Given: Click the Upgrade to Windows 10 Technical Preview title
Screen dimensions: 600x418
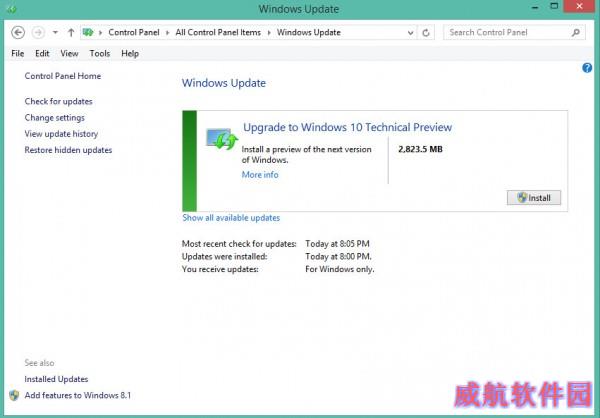Looking at the screenshot, I should click(x=347, y=127).
